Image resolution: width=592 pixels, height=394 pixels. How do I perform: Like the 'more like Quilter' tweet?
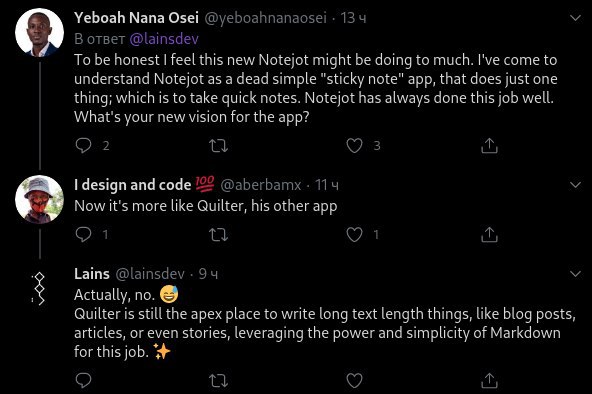pos(354,235)
